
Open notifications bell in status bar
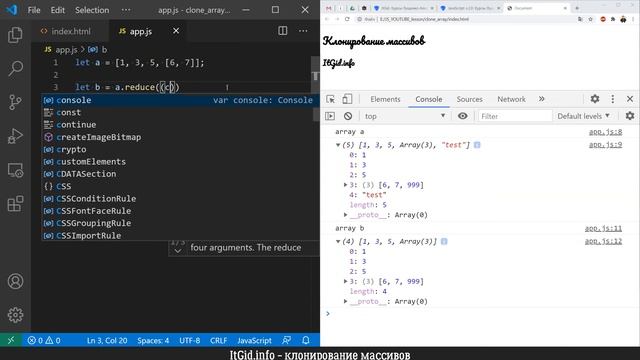coord(306,340)
